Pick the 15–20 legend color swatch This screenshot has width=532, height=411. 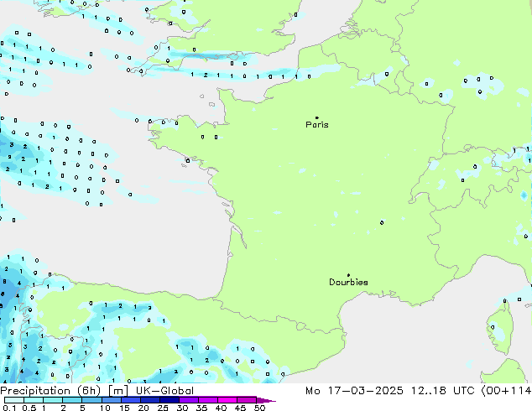(x=130, y=400)
